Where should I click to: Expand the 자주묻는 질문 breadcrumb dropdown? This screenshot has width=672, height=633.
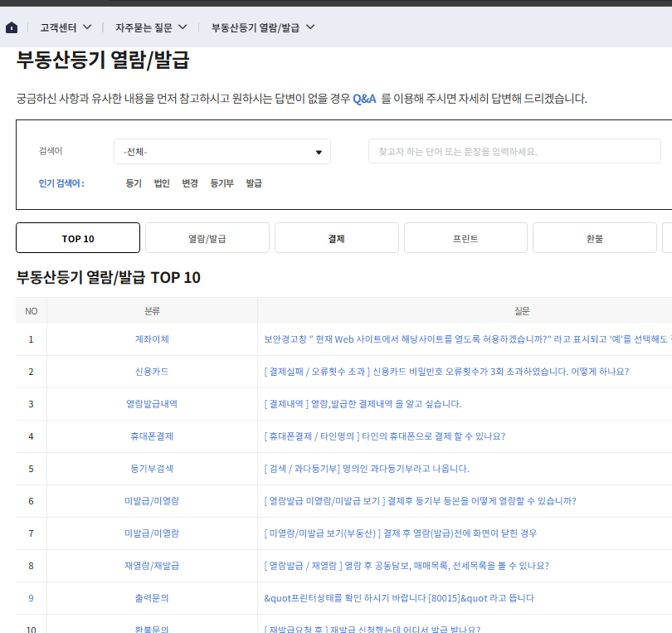pos(150,27)
